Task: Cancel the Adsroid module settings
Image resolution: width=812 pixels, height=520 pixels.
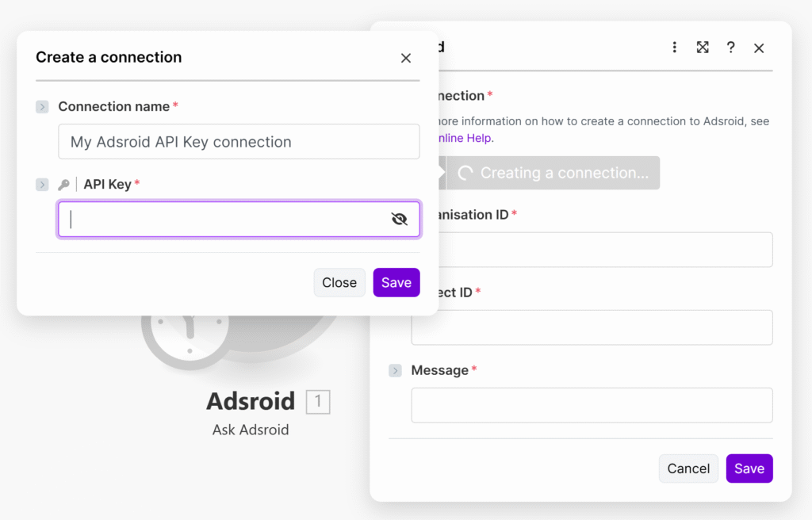Action: pyautogui.click(x=688, y=468)
